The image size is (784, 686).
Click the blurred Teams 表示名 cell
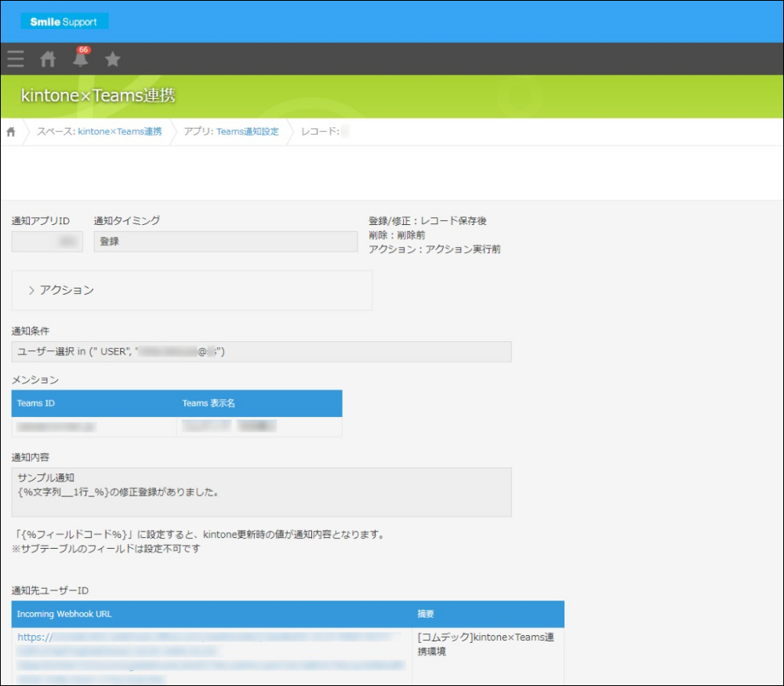coord(260,427)
